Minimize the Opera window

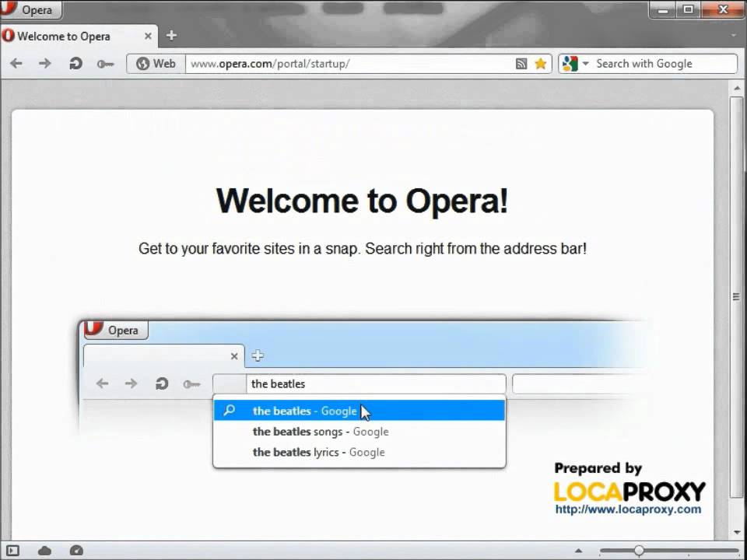pyautogui.click(x=663, y=9)
